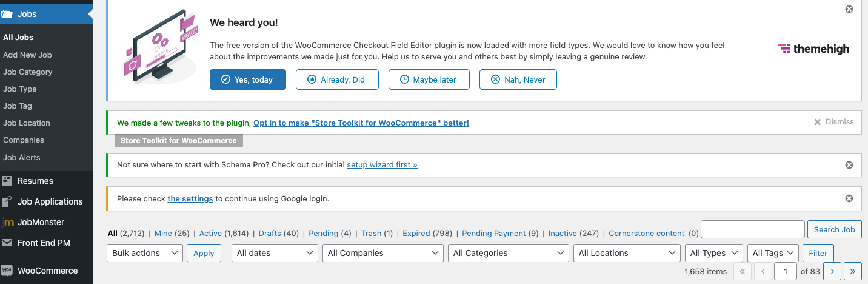This screenshot has height=284, width=868.
Task: Dismiss the Store Toolkit notice
Action: 833,122
